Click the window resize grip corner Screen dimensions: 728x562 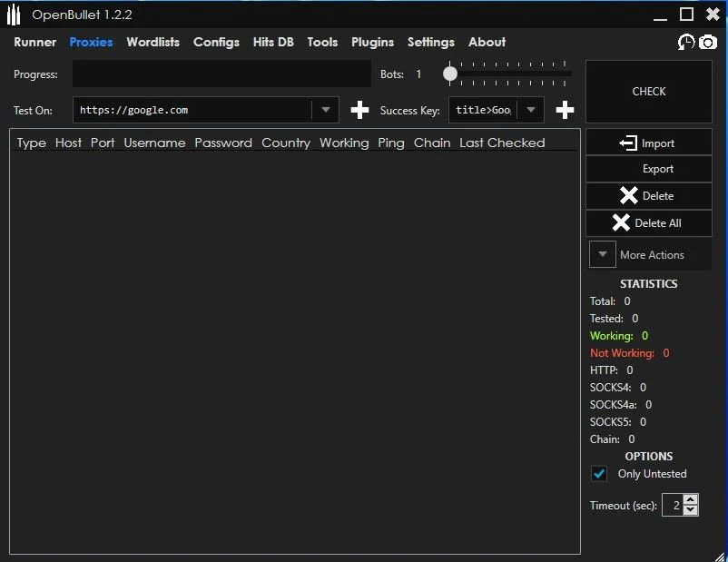coord(720,556)
